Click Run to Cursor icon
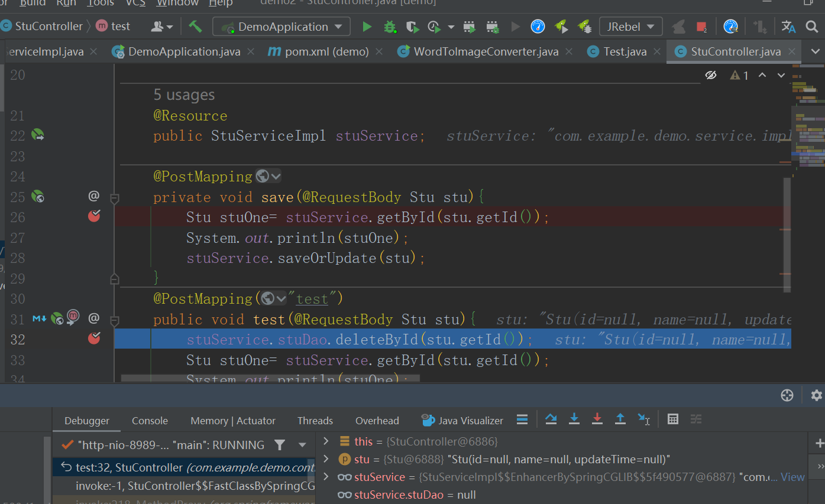Screen dimensions: 825x504 pos(644,420)
